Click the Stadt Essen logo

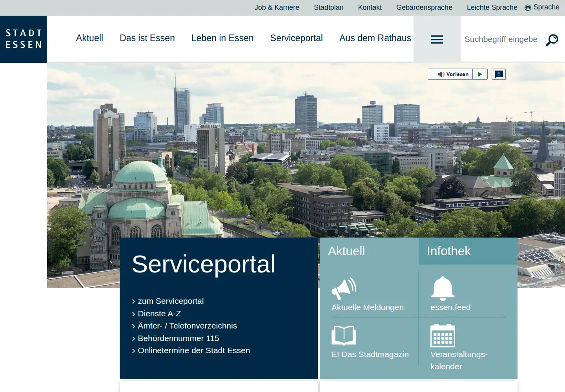24,39
